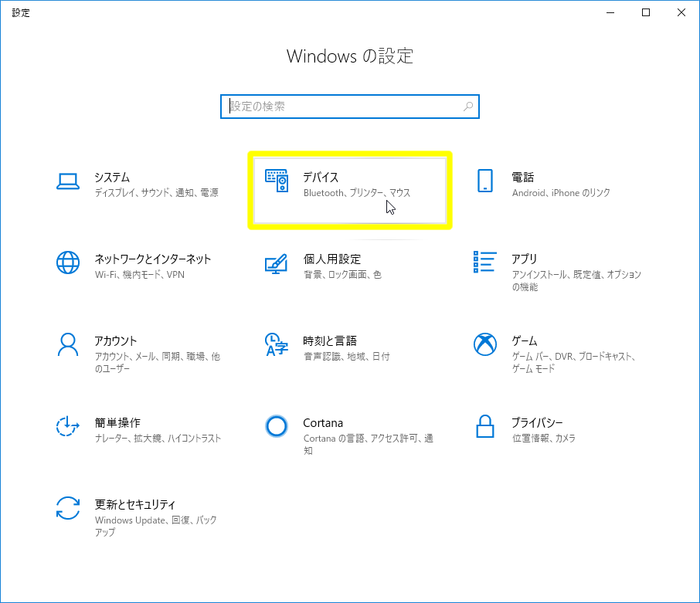This screenshot has width=700, height=603.
Task: Click text 位置情報、カメラ
Action: 544,439
